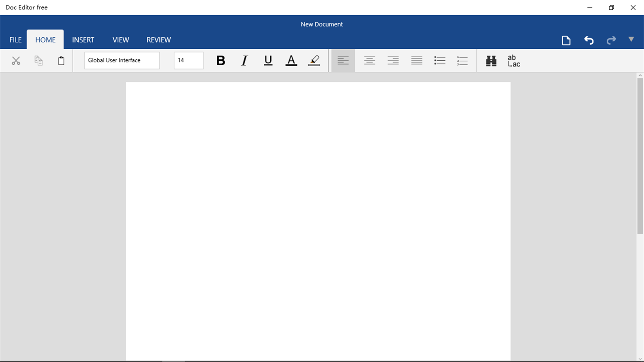Expand the dropdown arrow beside Redo
The image size is (644, 362).
point(631,40)
